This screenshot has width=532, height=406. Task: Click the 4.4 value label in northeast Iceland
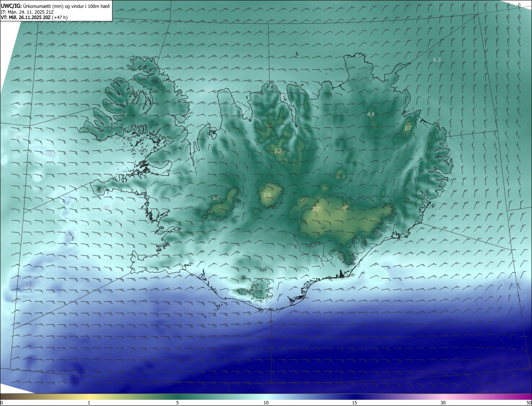coord(371,114)
